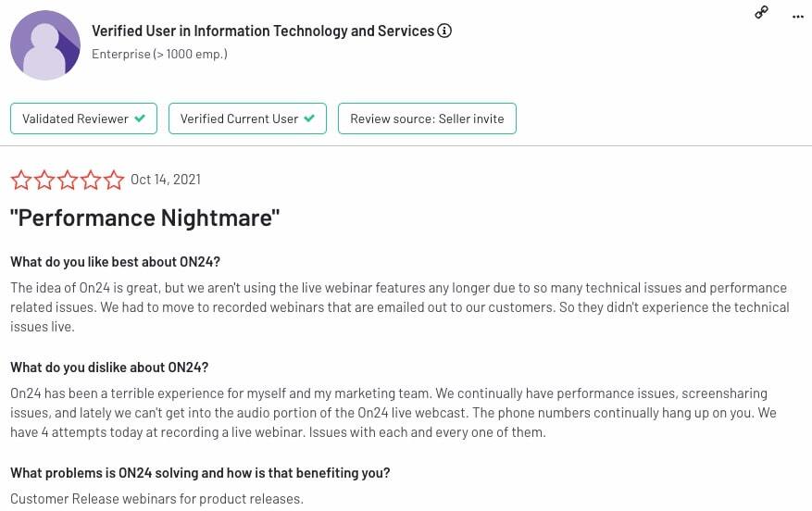Screen dimensions: 812x511
Task: Click the fourth rating star
Action: [90, 180]
